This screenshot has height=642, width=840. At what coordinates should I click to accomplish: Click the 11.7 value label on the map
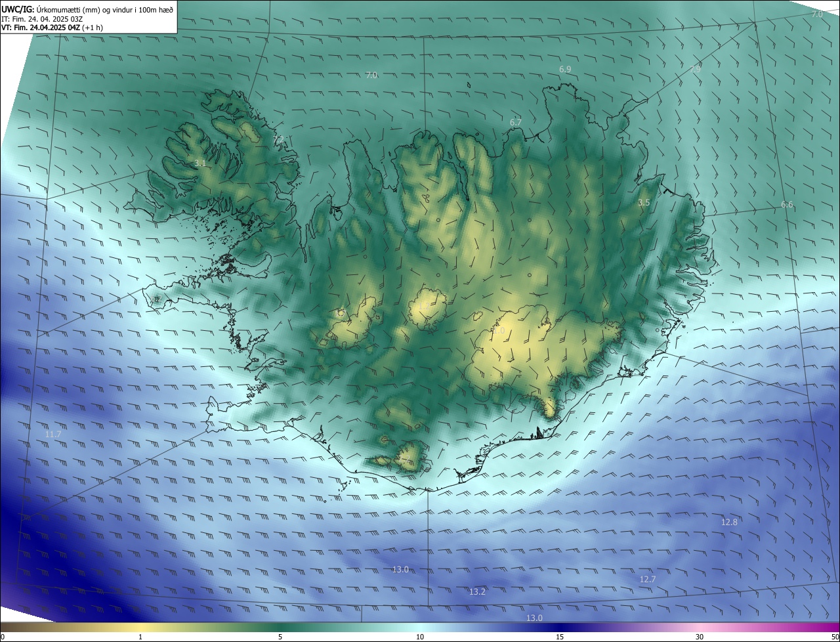(53, 435)
